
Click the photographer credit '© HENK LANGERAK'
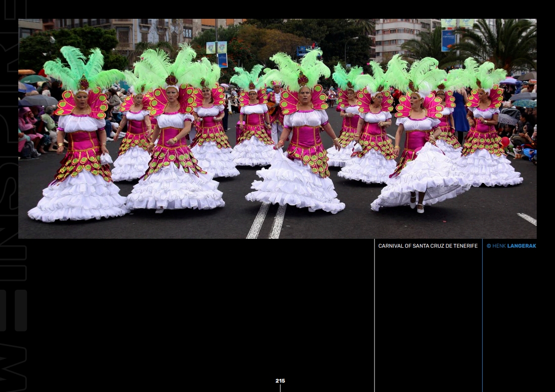[511, 246]
